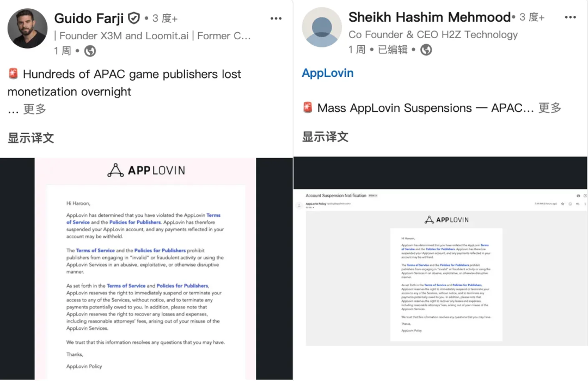This screenshot has height=381, width=588.
Task: Click 'Co Founder & CEO H2Z Technology' headline
Action: point(433,34)
